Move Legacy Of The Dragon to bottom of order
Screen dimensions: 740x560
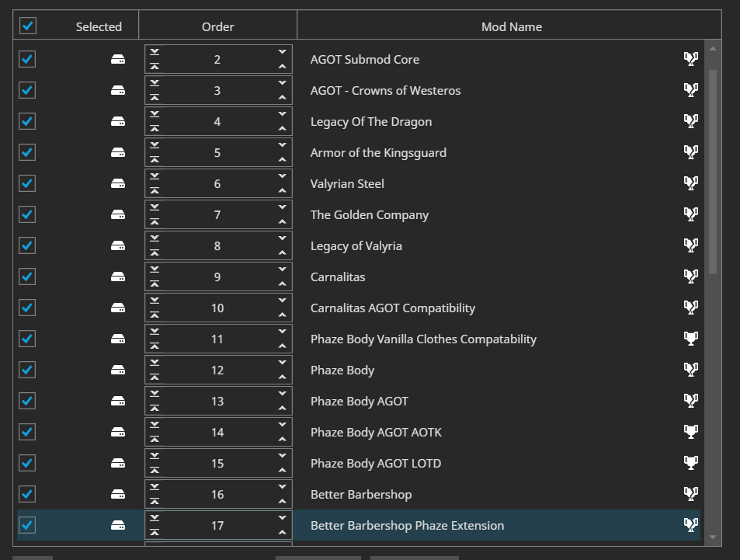click(155, 114)
